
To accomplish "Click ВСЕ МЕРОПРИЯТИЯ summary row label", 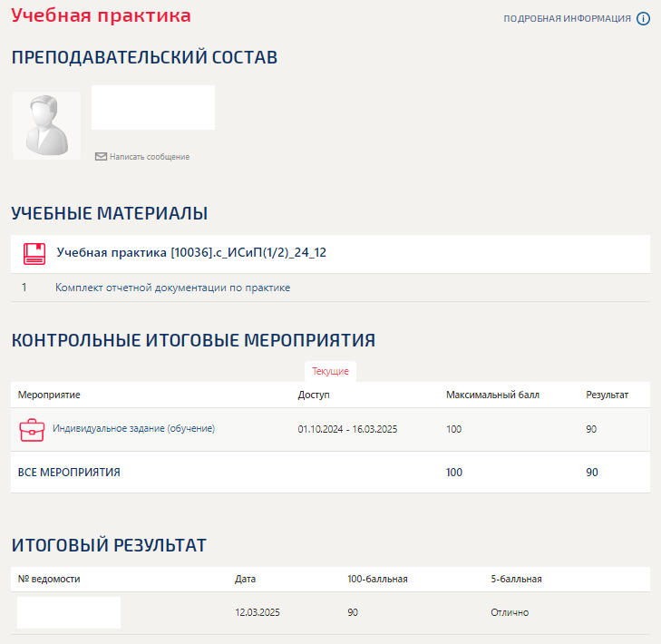I will tap(69, 473).
